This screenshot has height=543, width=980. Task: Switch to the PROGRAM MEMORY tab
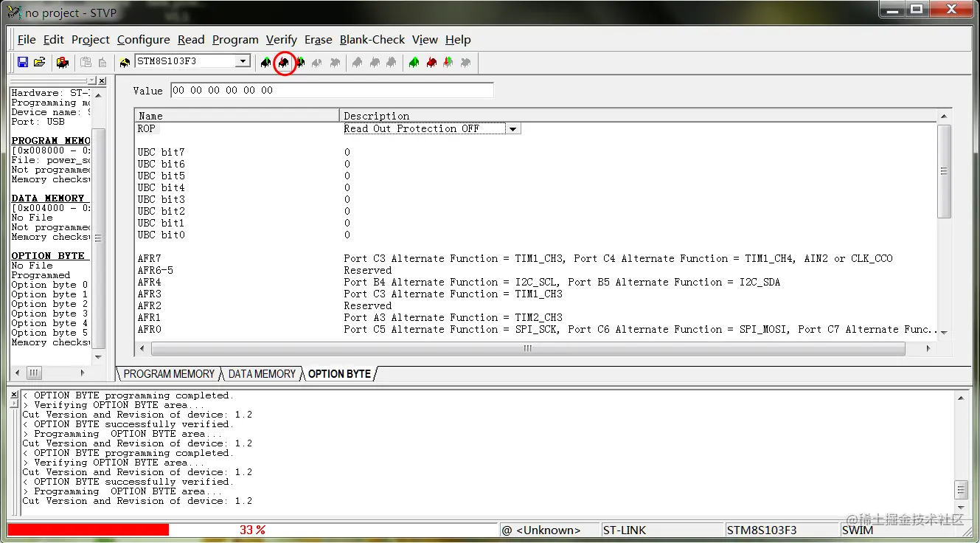(169, 374)
